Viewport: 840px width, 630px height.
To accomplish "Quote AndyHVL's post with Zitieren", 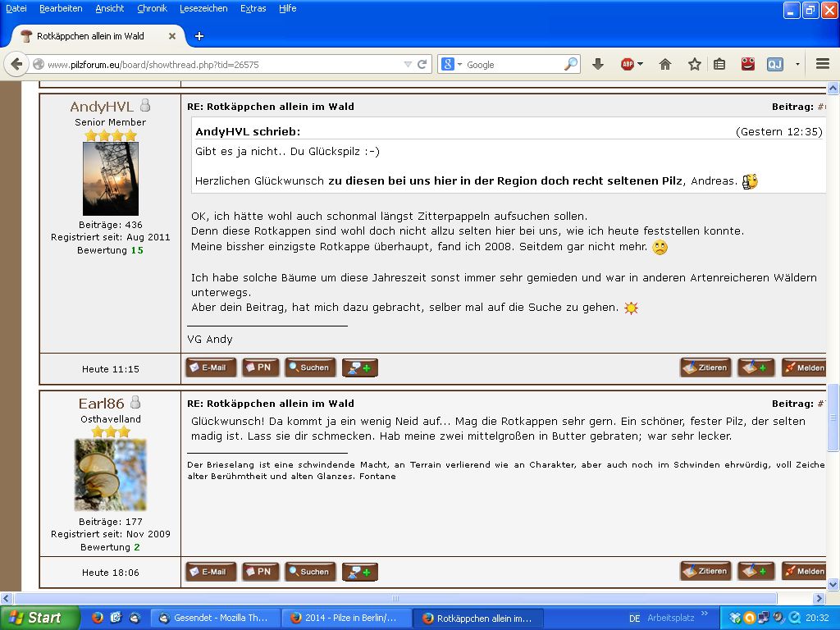I will pyautogui.click(x=705, y=367).
